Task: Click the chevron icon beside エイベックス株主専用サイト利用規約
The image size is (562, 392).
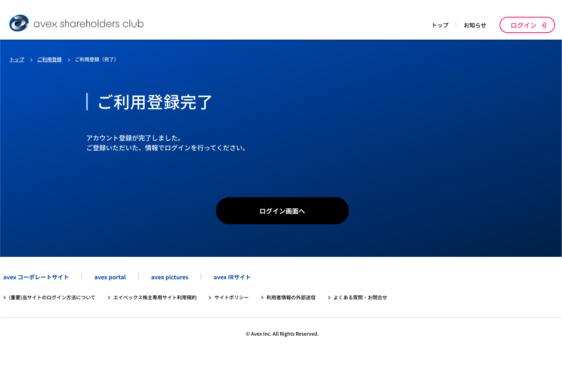Action: coord(109,298)
